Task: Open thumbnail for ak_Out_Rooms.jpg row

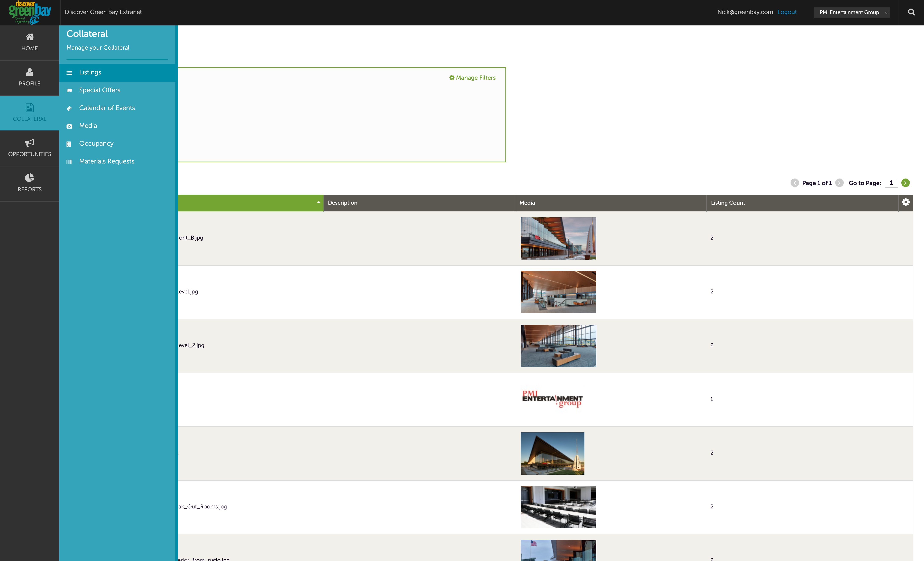Action: pyautogui.click(x=558, y=507)
